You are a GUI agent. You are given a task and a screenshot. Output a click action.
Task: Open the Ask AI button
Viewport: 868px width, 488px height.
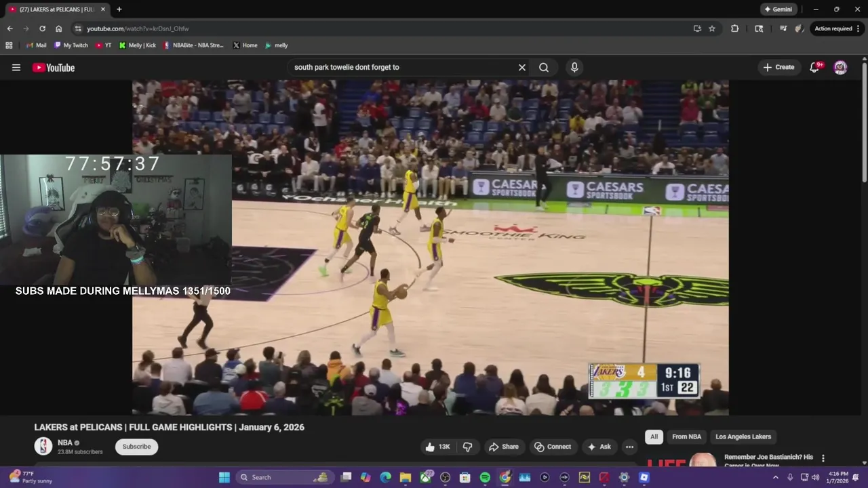pos(599,447)
